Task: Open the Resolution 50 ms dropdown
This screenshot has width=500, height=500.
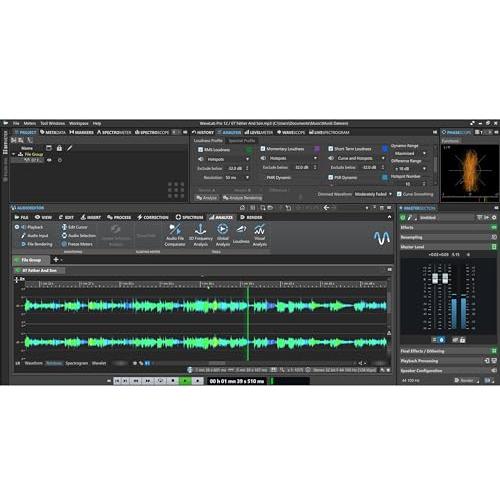Action: pos(237,178)
